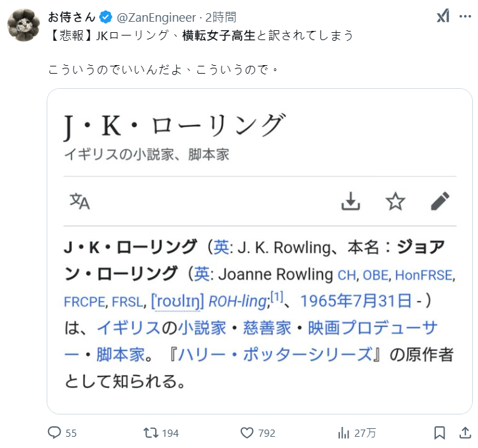View post analytics showing 27万 views
This screenshot has height=448, width=478.
pyautogui.click(x=343, y=433)
